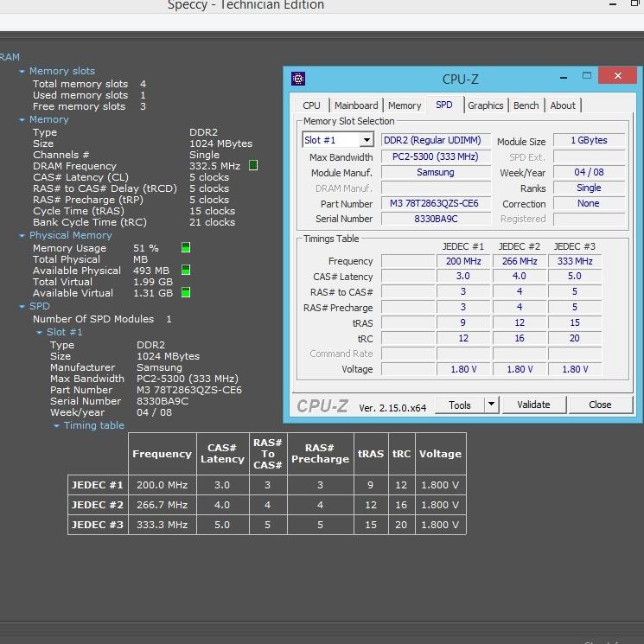Switch to the Bench tab in CPU-Z
This screenshot has height=644, width=644.
click(x=526, y=105)
